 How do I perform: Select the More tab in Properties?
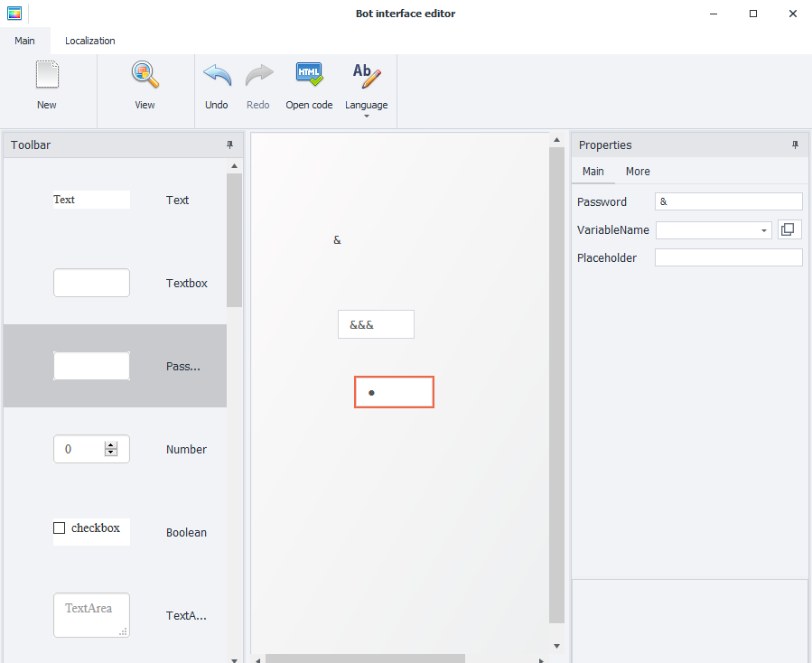pyautogui.click(x=638, y=172)
